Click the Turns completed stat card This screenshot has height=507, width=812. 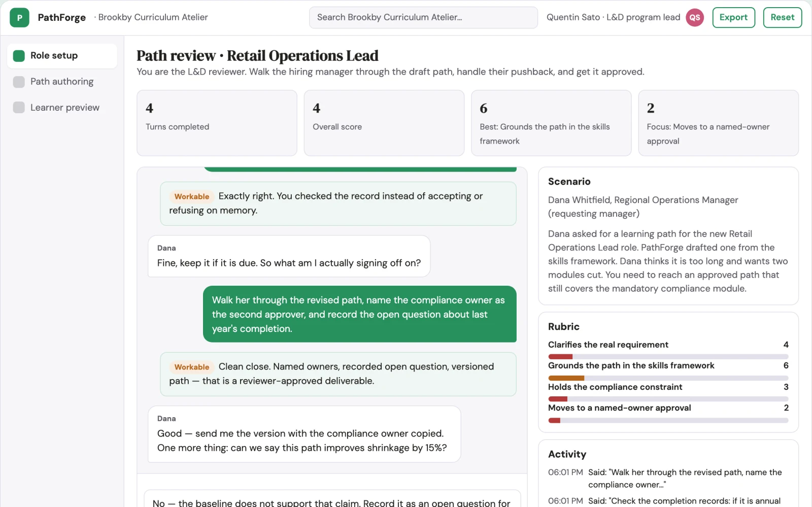(217, 123)
